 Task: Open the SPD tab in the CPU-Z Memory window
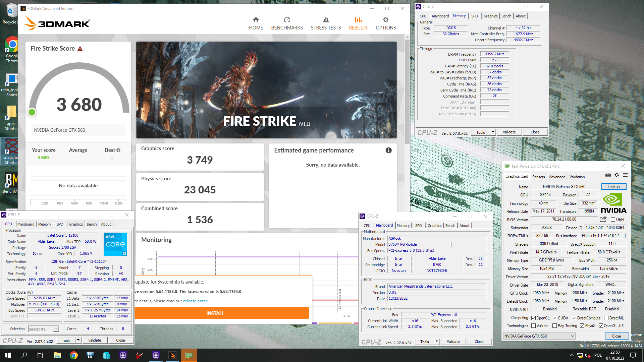click(x=474, y=16)
